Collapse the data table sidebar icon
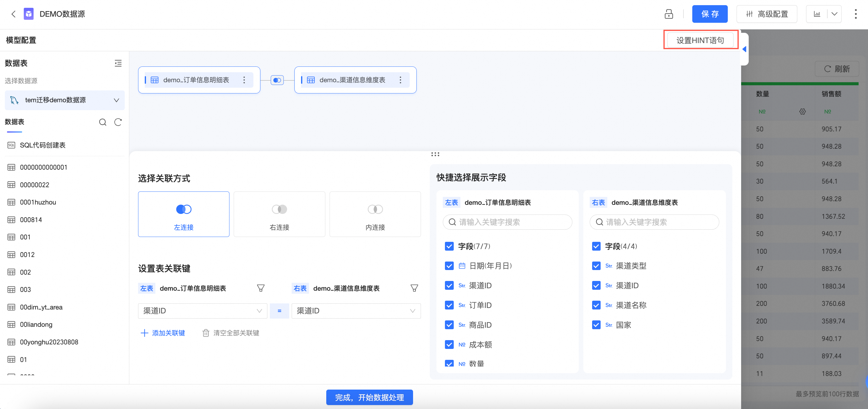 coord(118,63)
